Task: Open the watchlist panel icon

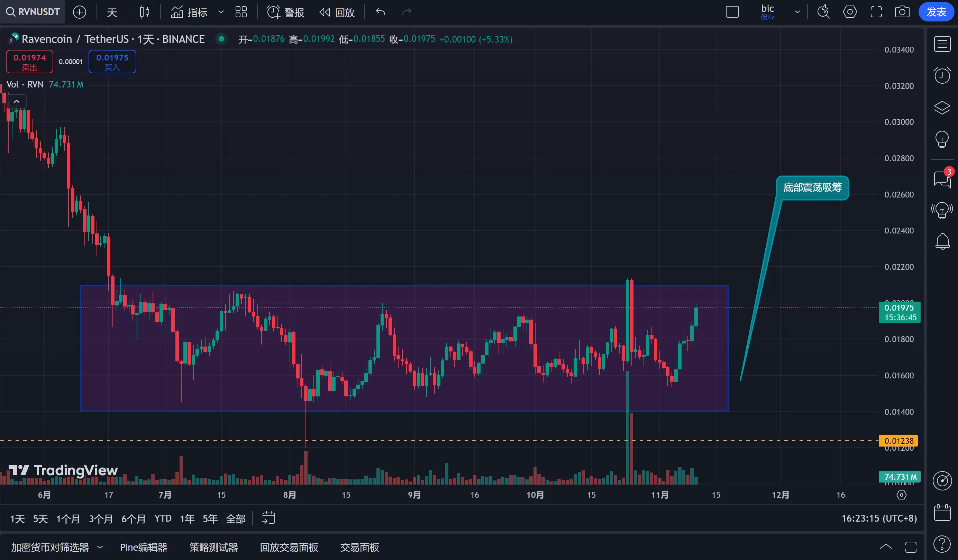Action: tap(942, 44)
